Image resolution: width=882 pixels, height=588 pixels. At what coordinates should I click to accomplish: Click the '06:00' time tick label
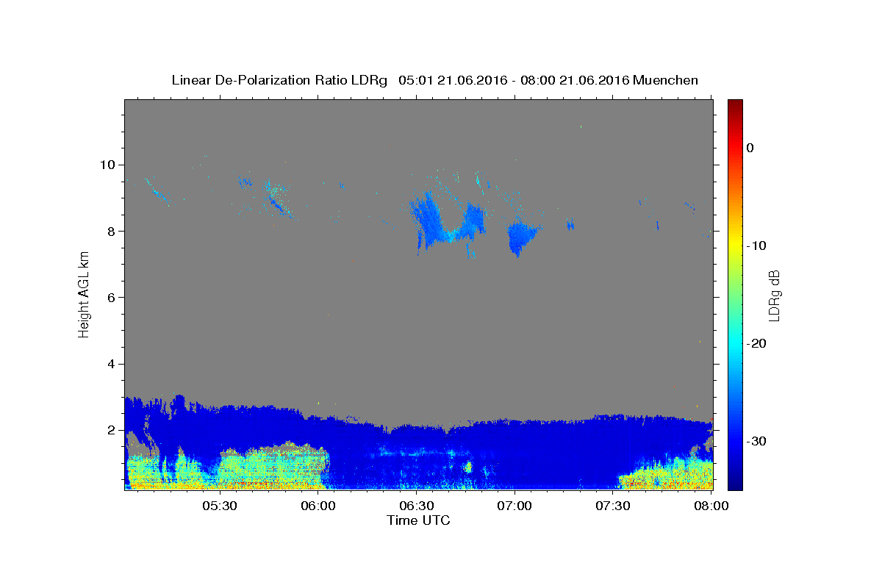pos(318,506)
